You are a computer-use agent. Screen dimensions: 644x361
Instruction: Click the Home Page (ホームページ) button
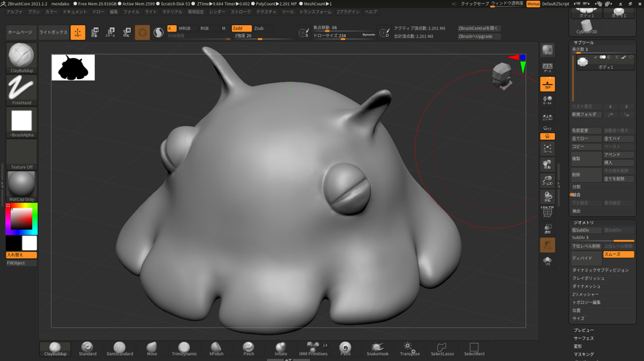(20, 32)
